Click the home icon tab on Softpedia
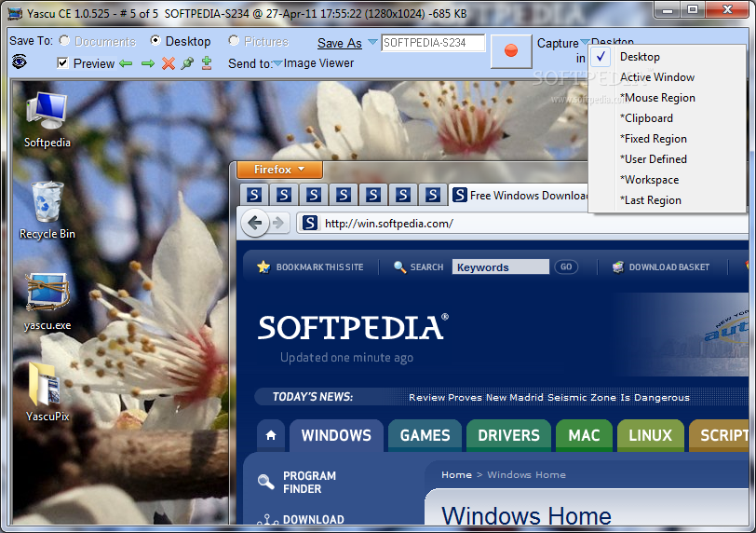 tap(271, 435)
